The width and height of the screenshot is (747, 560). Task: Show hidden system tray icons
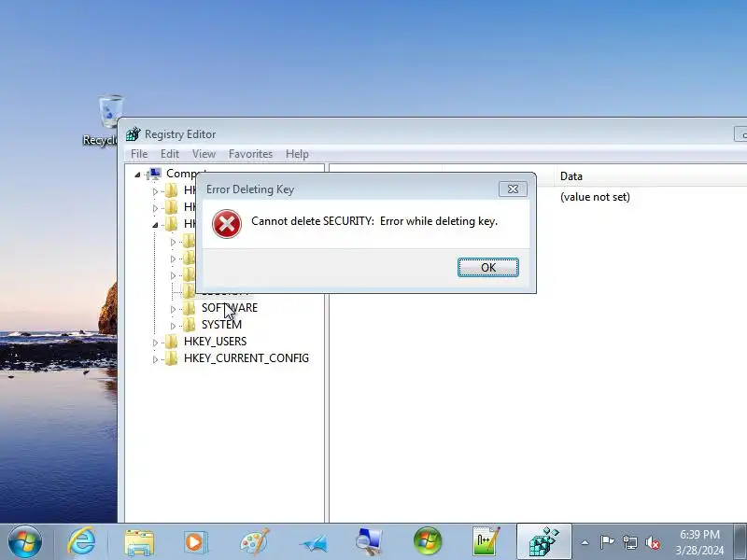585,542
